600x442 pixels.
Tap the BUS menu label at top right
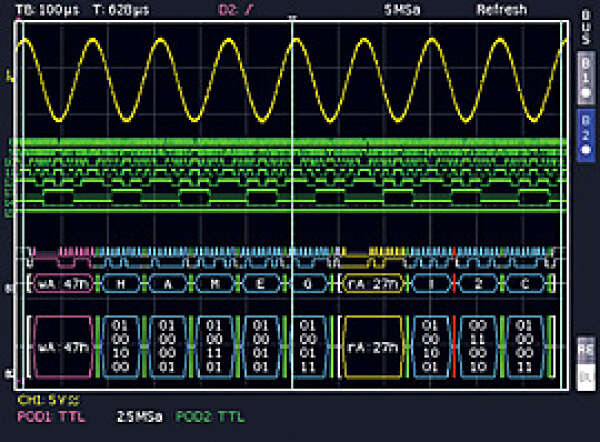586,28
